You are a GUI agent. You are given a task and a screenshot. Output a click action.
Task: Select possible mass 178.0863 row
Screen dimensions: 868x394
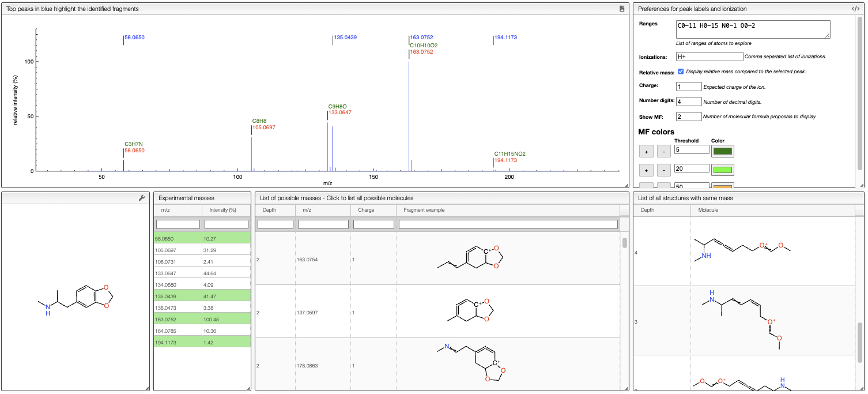pyautogui.click(x=437, y=365)
